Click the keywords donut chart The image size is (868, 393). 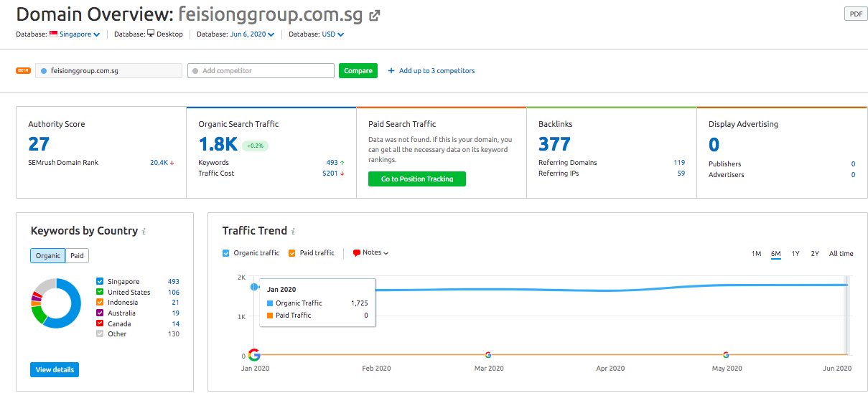[56, 303]
